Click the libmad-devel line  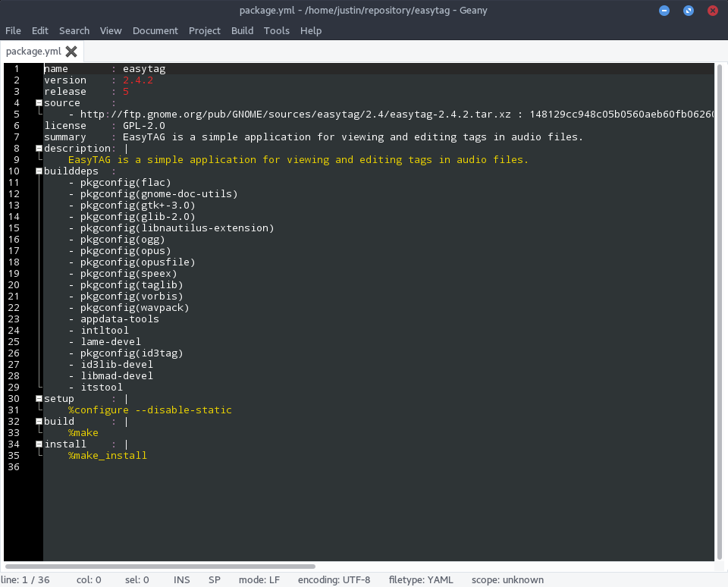point(117,376)
